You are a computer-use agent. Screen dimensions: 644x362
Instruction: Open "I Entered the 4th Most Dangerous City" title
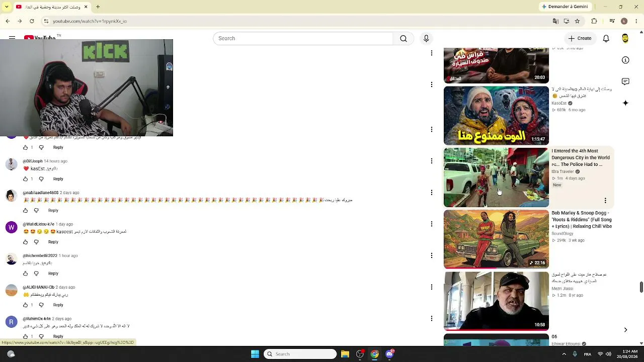[x=581, y=158]
